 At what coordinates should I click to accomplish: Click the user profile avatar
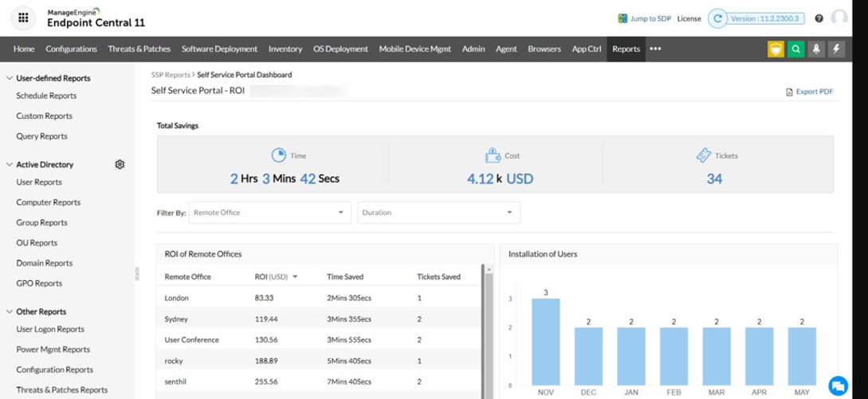839,18
